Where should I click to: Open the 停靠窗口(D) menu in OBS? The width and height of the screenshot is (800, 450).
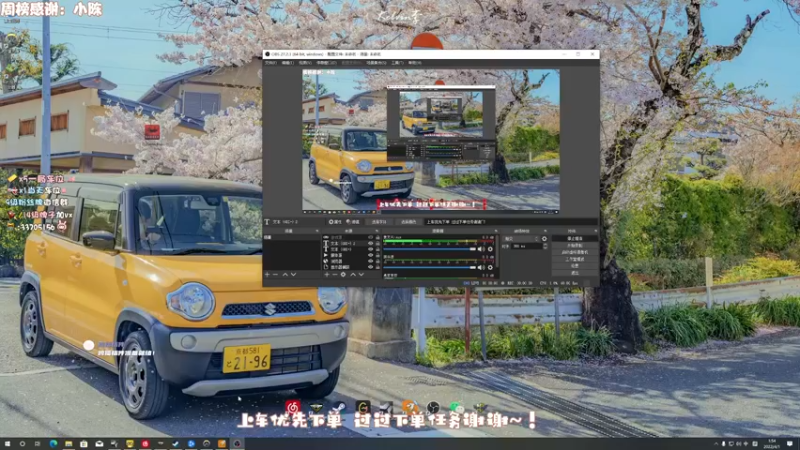click(x=326, y=63)
